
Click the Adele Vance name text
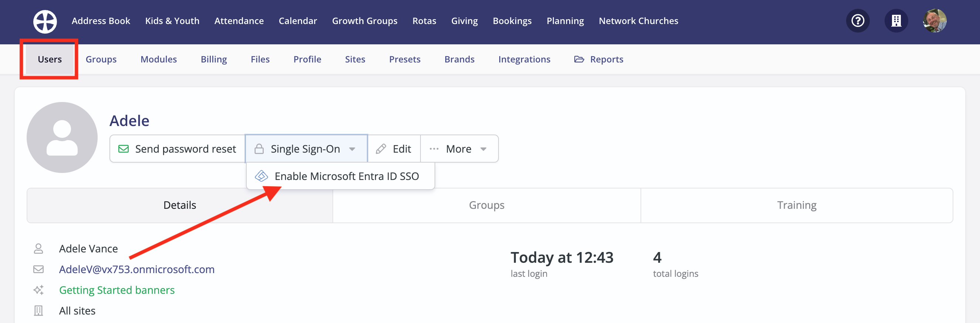tap(88, 248)
